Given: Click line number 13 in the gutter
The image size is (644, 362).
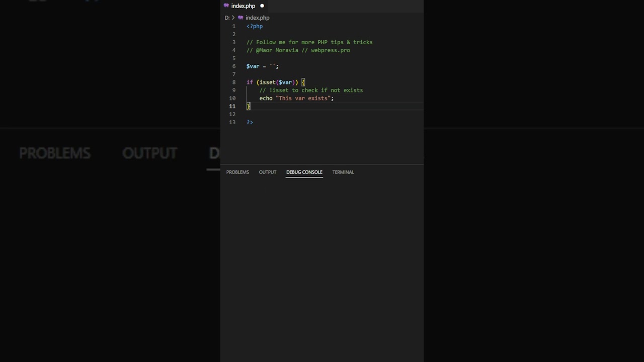Looking at the screenshot, I should coord(232,122).
